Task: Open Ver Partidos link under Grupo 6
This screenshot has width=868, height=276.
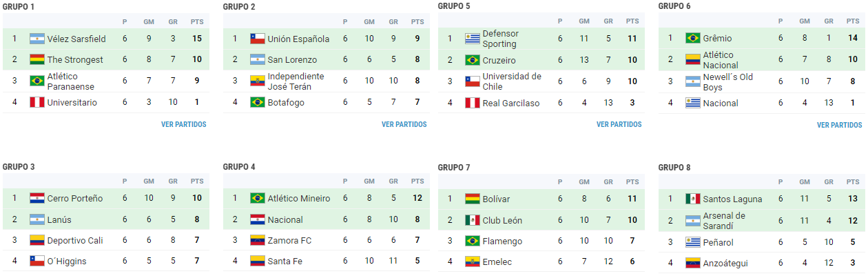Action: pos(840,126)
